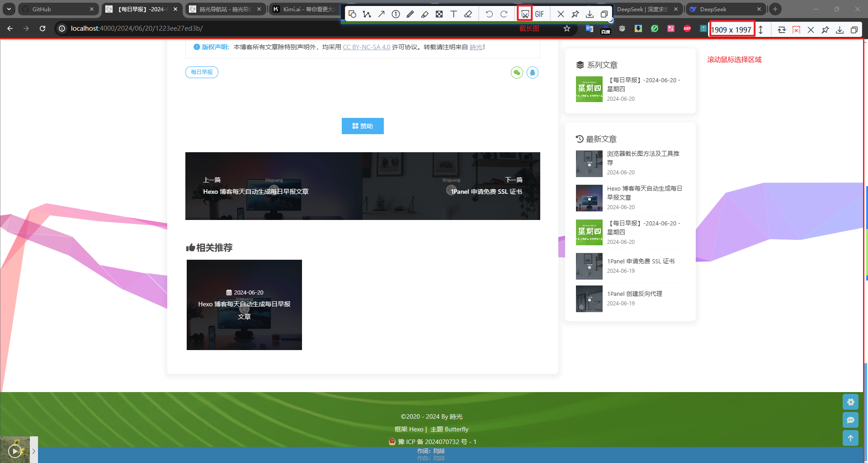Open previous article Hexo 博客每天自动生成每日早报文章
Screen dimensions: 868x463
(274, 186)
